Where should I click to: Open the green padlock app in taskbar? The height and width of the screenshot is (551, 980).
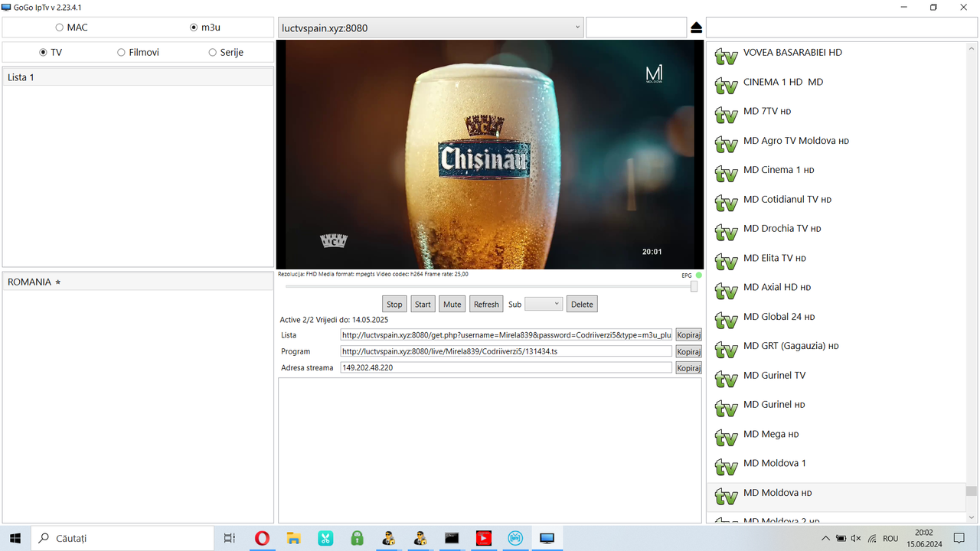(357, 538)
